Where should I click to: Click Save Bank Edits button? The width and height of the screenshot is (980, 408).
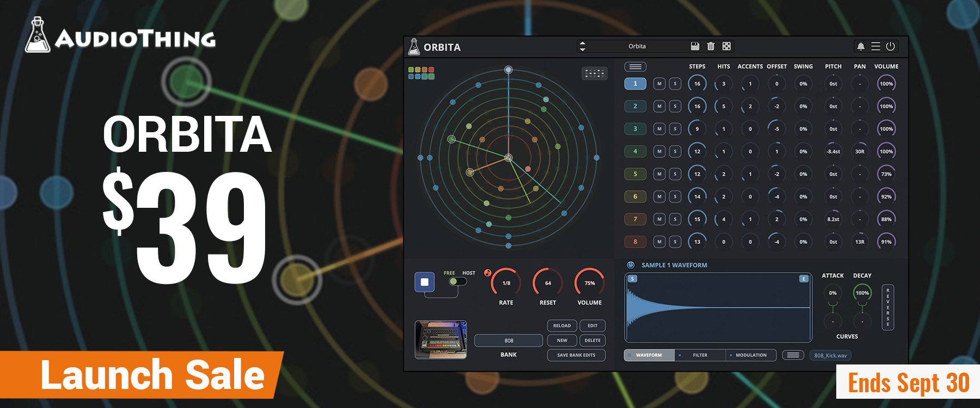[x=576, y=355]
